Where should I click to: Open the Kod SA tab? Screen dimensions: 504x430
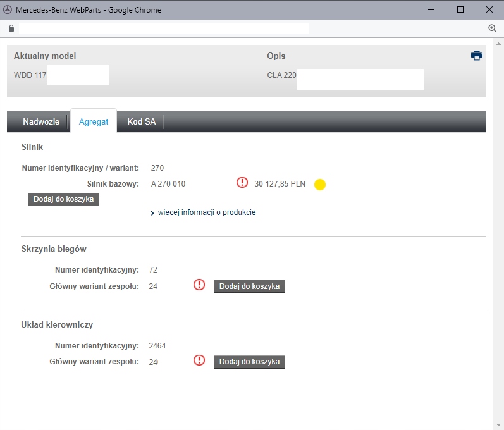pyautogui.click(x=142, y=121)
